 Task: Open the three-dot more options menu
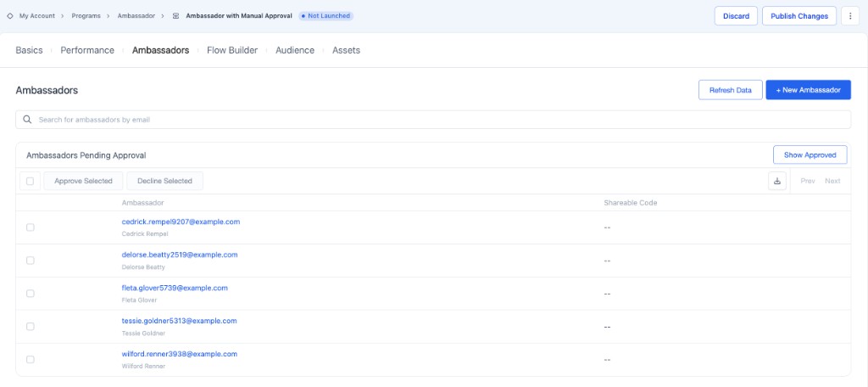[849, 16]
